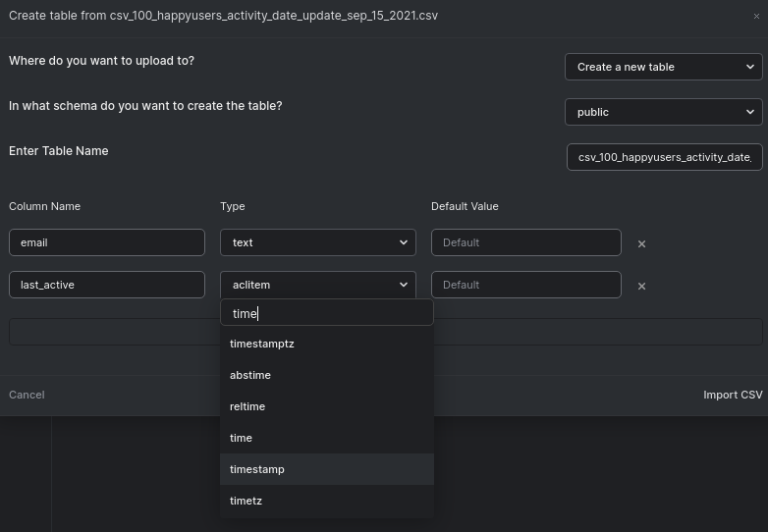Click the email column name field
Screen dimensions: 768x532
click(x=107, y=242)
